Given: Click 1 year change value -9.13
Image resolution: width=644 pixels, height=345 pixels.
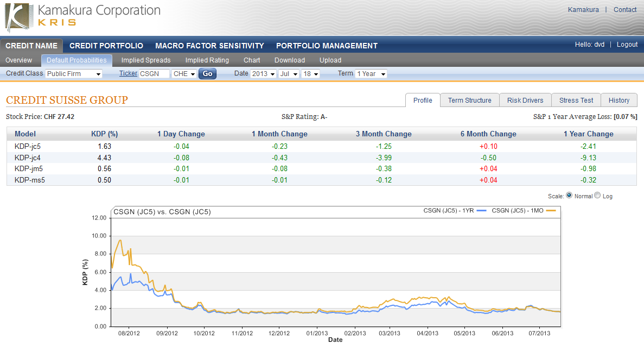Looking at the screenshot, I should 589,158.
